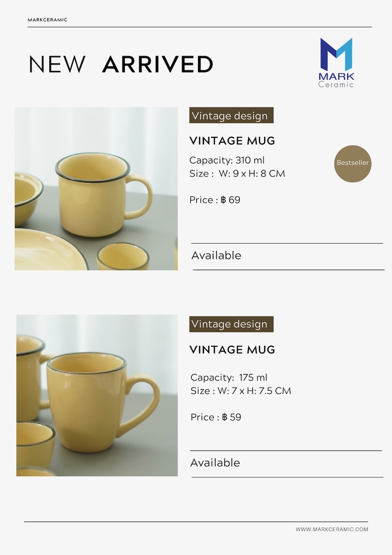Click the Vintage design tag above the 175 ml mug
This screenshot has width=392, height=555.
tap(231, 324)
